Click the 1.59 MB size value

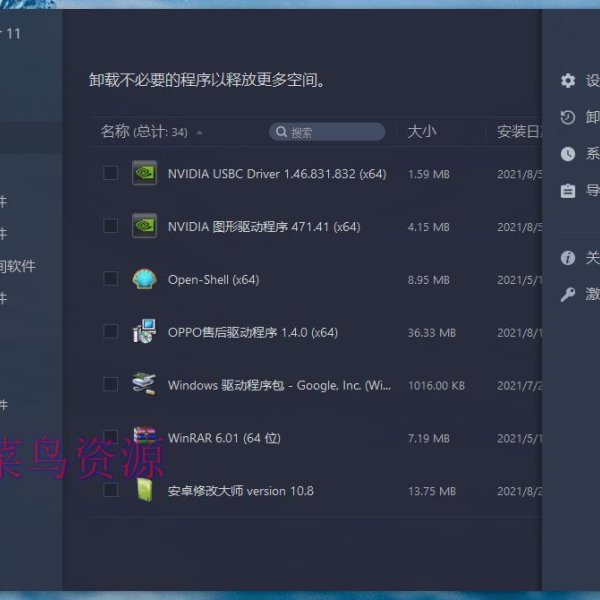[429, 174]
